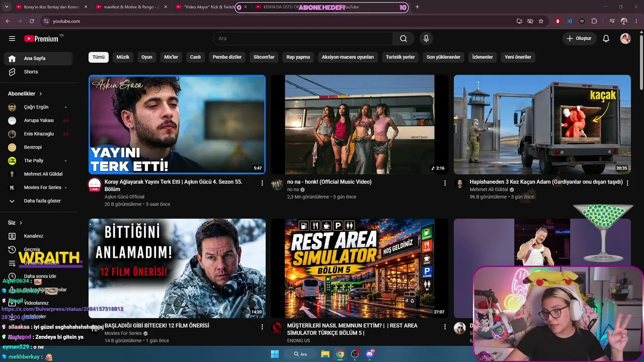
Task: Open the Windows Start menu
Action: tap(275, 354)
